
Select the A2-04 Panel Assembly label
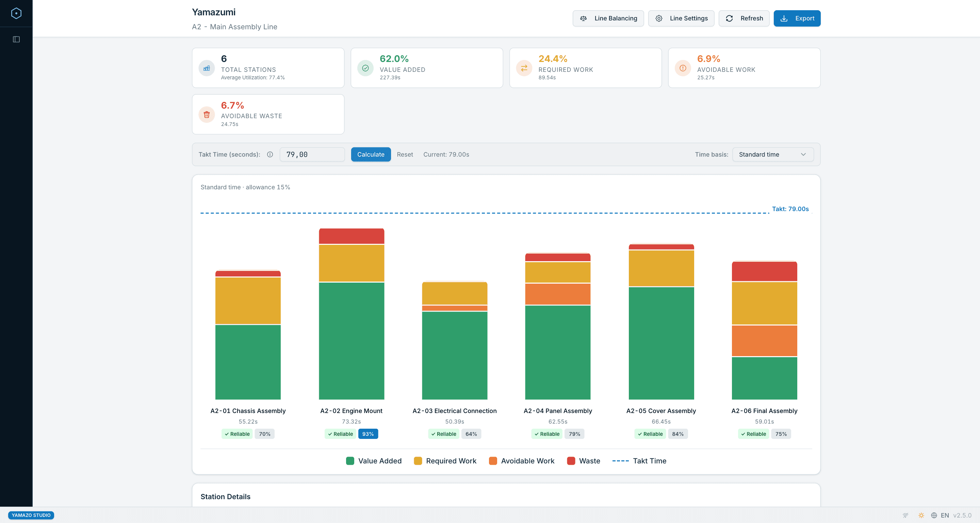pyautogui.click(x=558, y=411)
